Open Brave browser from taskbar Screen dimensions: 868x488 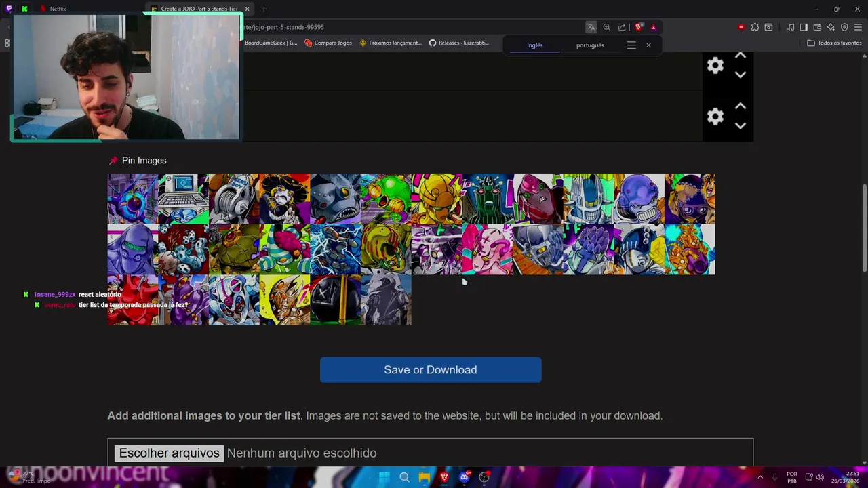[x=444, y=477]
